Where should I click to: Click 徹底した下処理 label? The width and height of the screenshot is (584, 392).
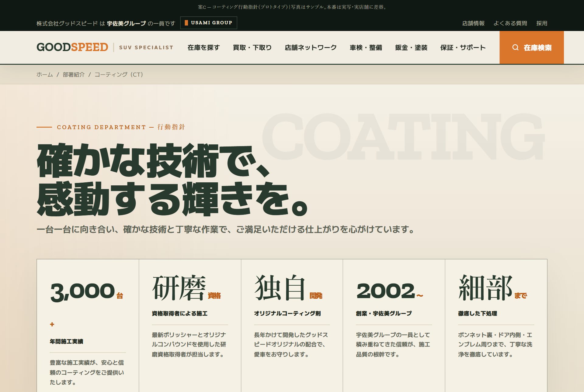[x=478, y=313]
